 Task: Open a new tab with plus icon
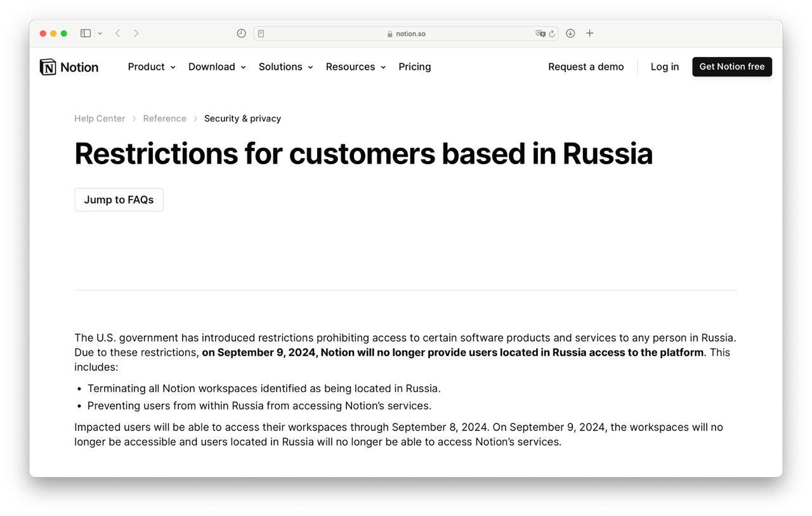tap(589, 33)
